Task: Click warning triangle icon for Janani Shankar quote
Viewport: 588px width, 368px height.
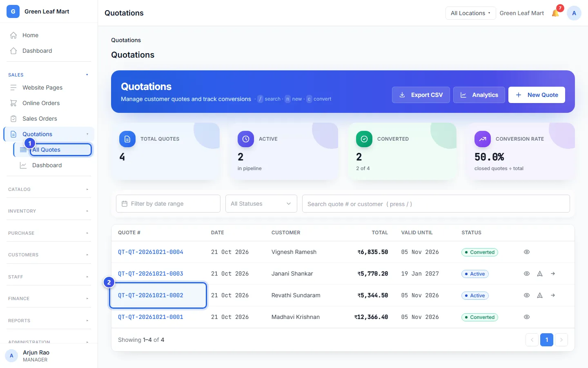Action: [540, 274]
